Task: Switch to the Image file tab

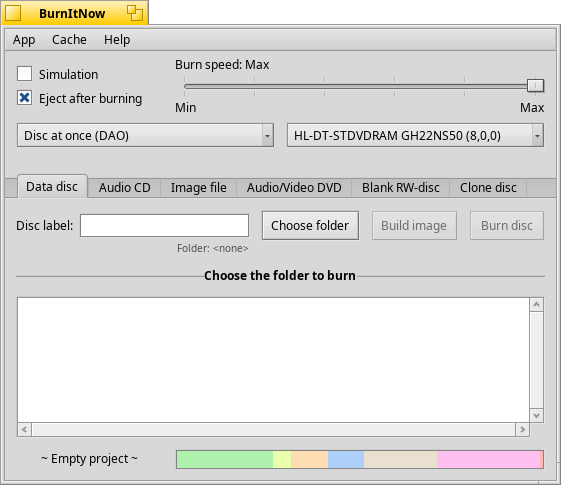Action: coord(199,187)
